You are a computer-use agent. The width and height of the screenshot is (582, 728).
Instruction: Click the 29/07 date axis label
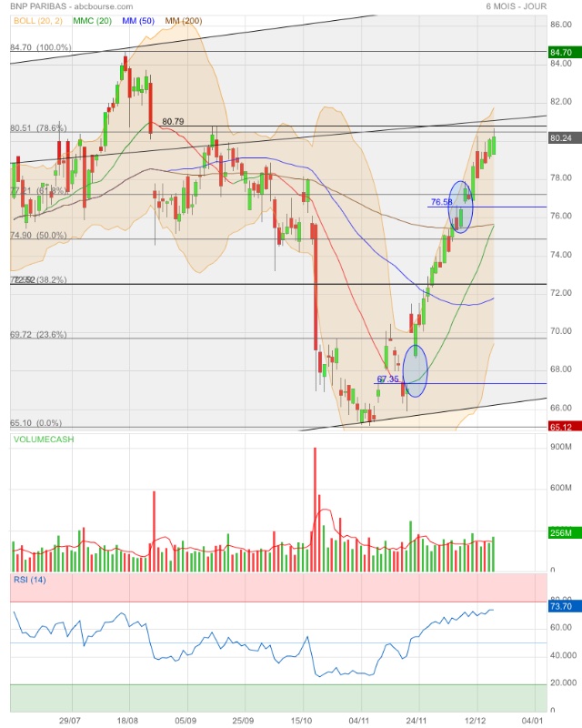(x=70, y=721)
